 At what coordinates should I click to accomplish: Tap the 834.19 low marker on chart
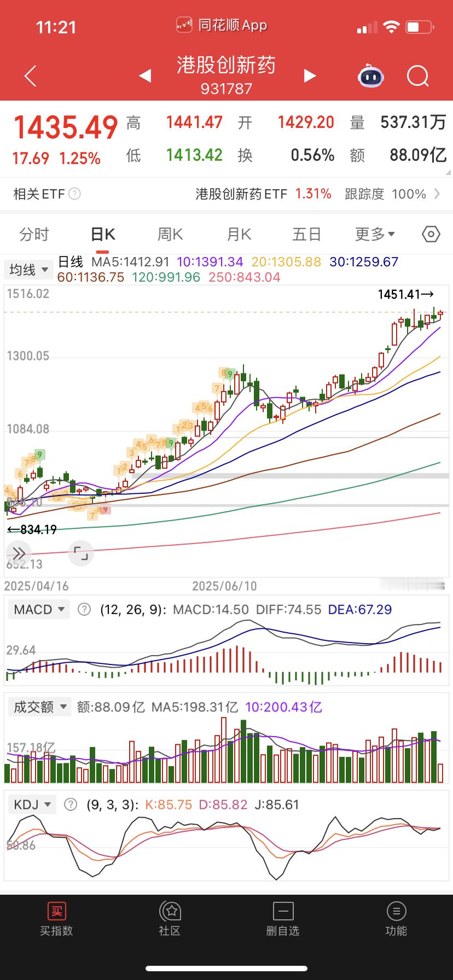coord(32,529)
